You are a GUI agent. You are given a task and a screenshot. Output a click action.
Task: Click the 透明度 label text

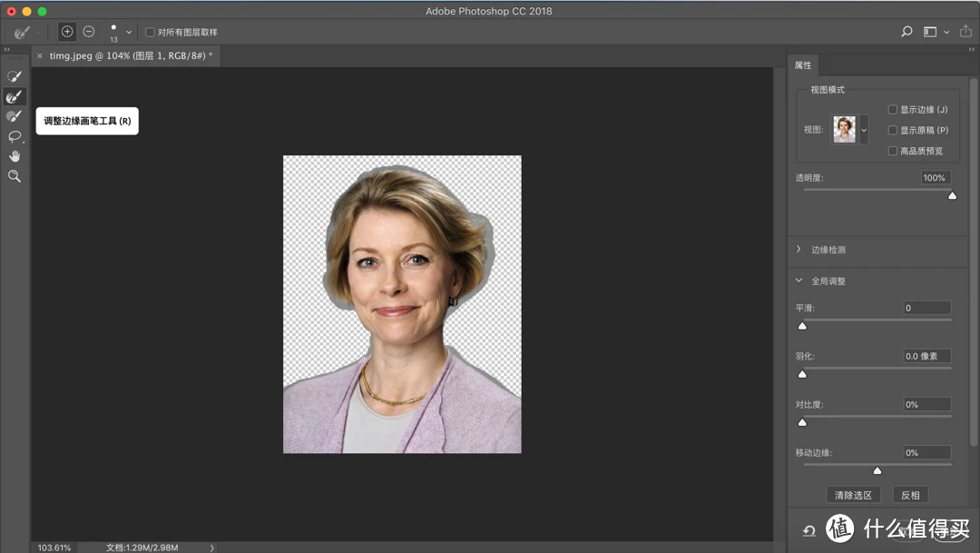[808, 178]
